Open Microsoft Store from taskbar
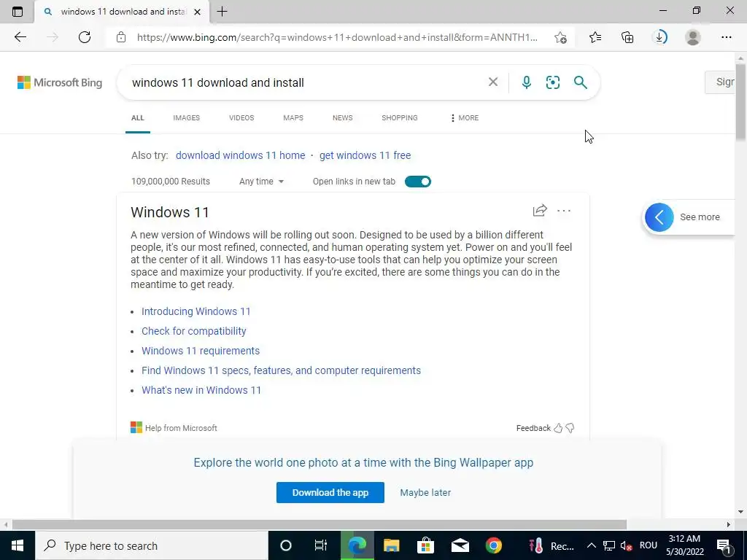This screenshot has width=747, height=560. [425, 545]
